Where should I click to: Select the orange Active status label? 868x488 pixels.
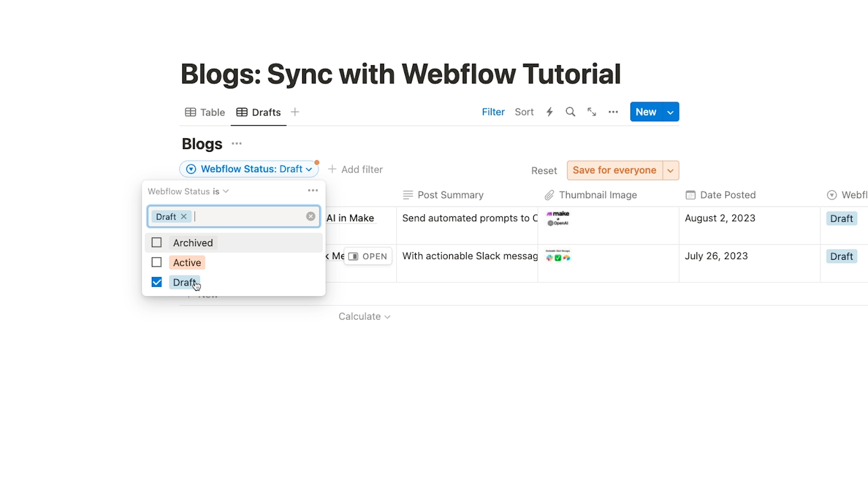pos(187,262)
